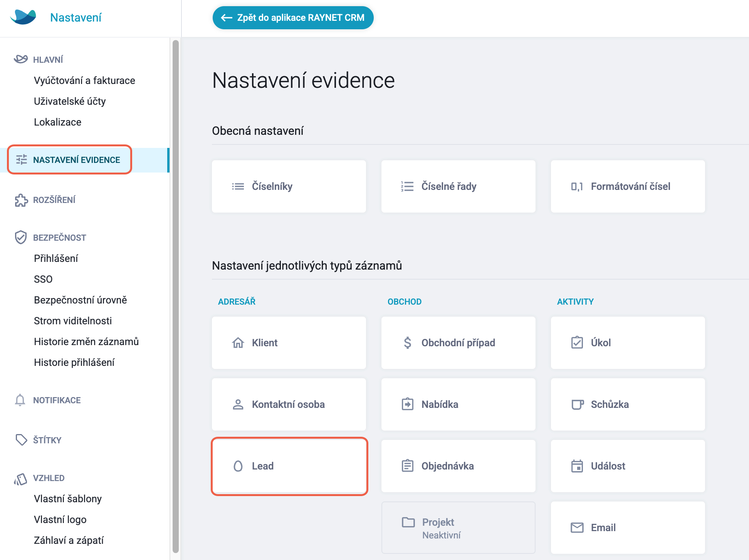Open the Lead settings card
This screenshot has height=560, width=749.
(x=289, y=466)
